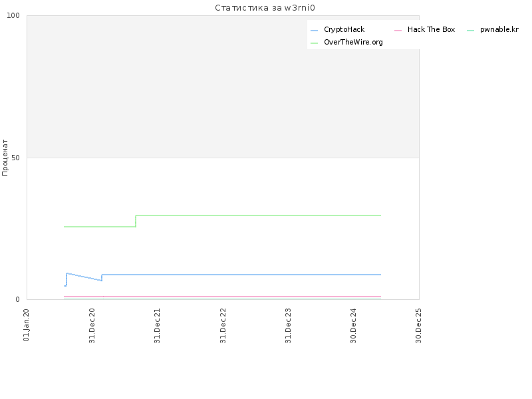This screenshot has height=399, width=532.
Task: Click the 50 y-axis tick label
Action: coord(15,158)
